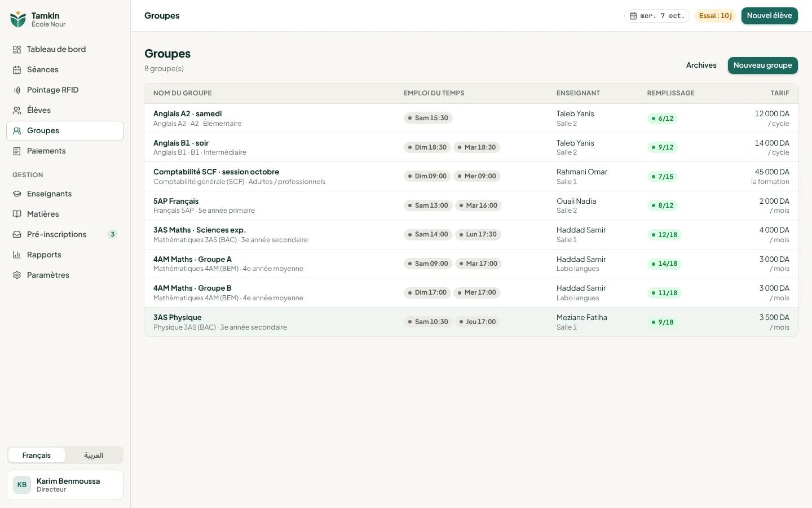The height and width of the screenshot is (508, 812).
Task: Click the Matières book icon
Action: click(x=17, y=214)
